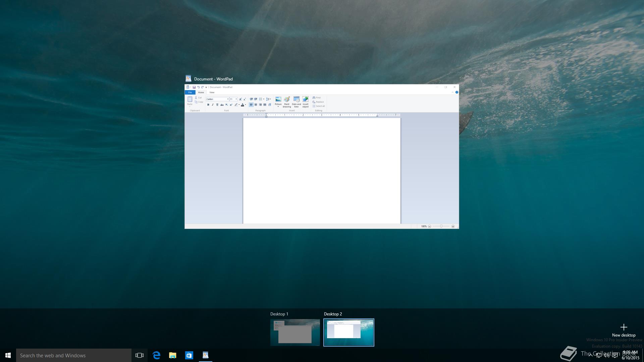Click the Replace button in Editing group
Image resolution: width=644 pixels, height=362 pixels.
pos(318,102)
